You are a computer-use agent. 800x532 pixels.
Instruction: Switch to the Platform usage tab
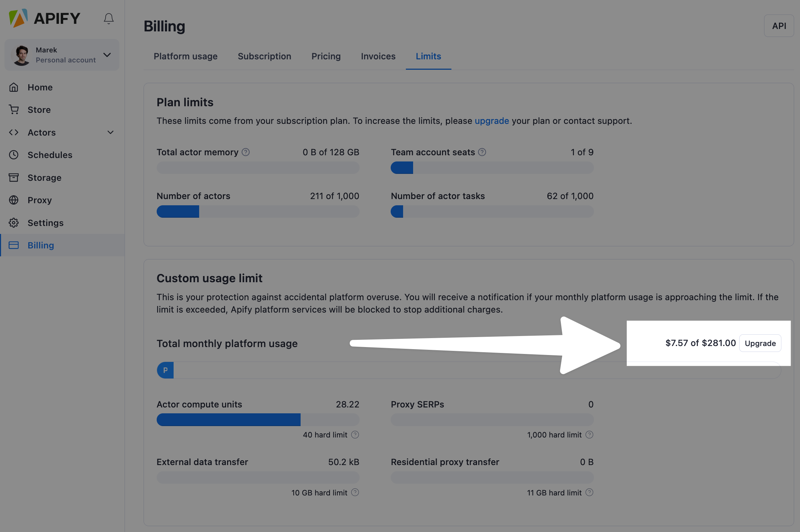click(185, 56)
